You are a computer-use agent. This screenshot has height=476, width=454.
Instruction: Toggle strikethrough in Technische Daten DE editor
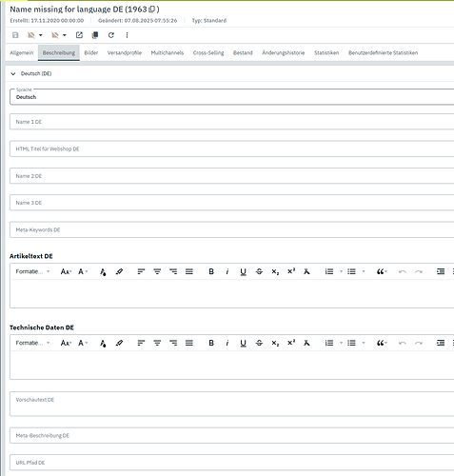coord(259,343)
